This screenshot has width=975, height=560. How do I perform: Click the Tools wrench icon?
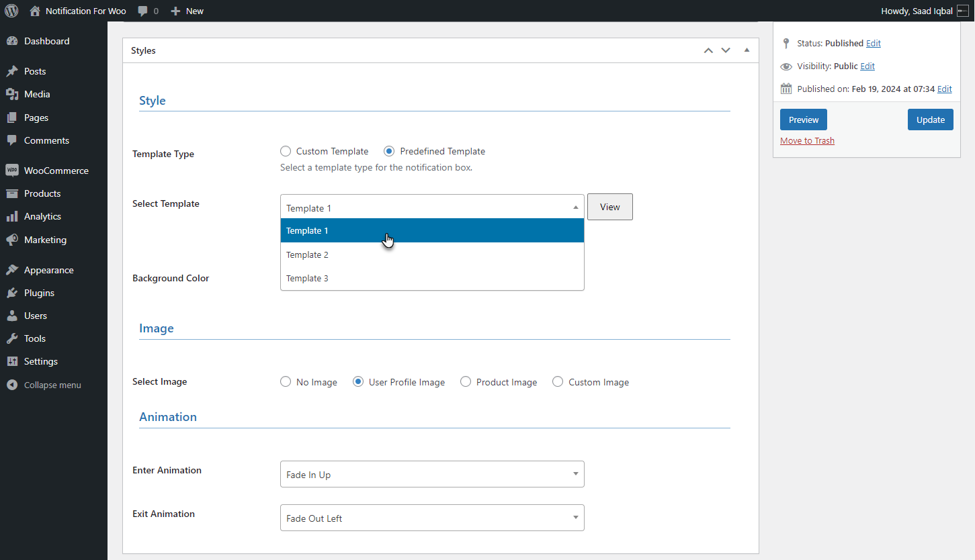click(x=12, y=338)
